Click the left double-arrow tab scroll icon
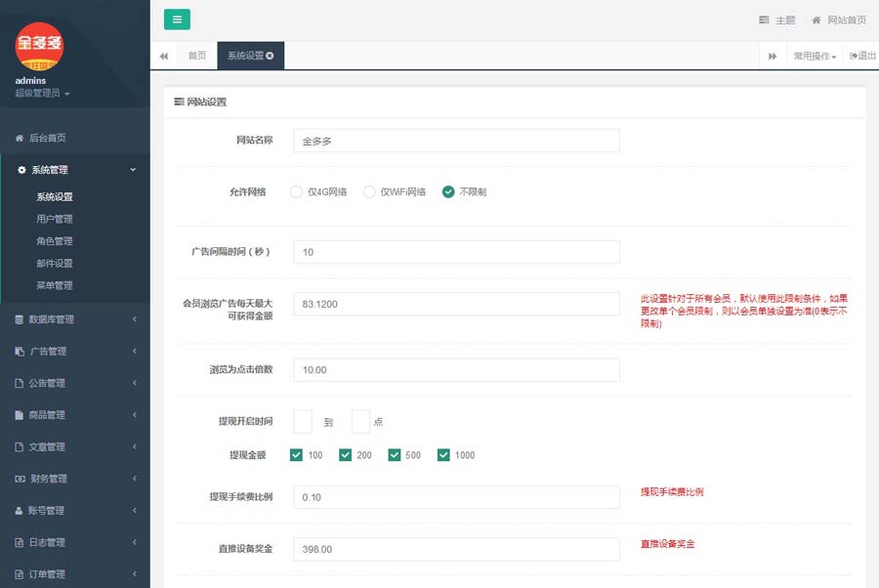Viewport: 879px width, 588px height. point(164,57)
